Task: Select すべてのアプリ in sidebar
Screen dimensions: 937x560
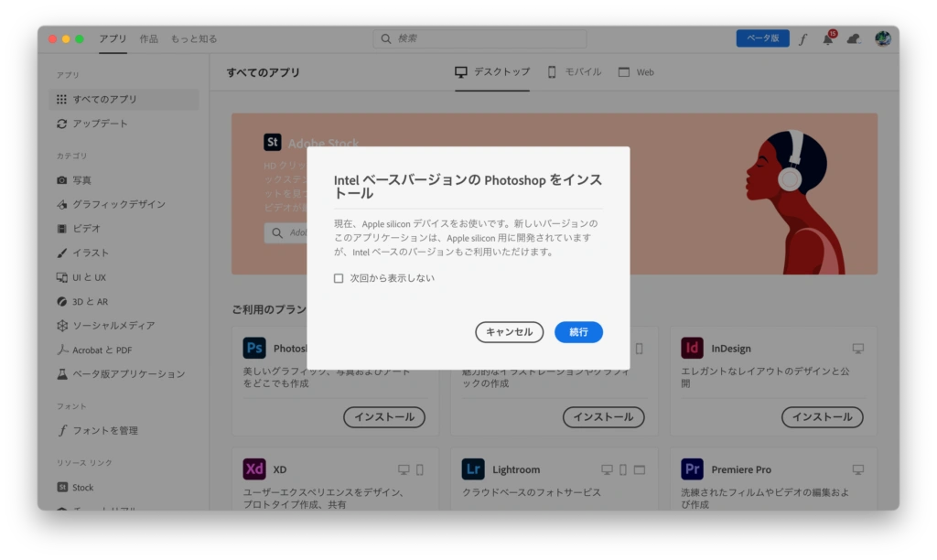Action: tap(124, 99)
